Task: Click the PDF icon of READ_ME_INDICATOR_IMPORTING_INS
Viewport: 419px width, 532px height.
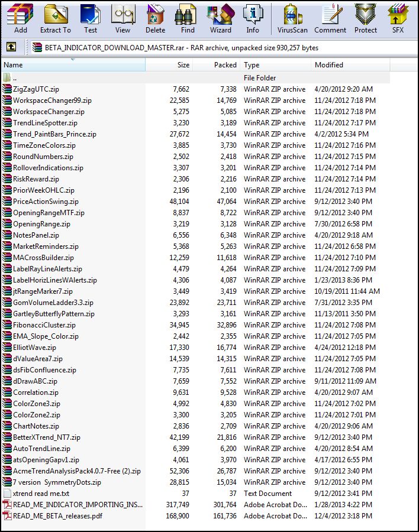Action: [7, 505]
